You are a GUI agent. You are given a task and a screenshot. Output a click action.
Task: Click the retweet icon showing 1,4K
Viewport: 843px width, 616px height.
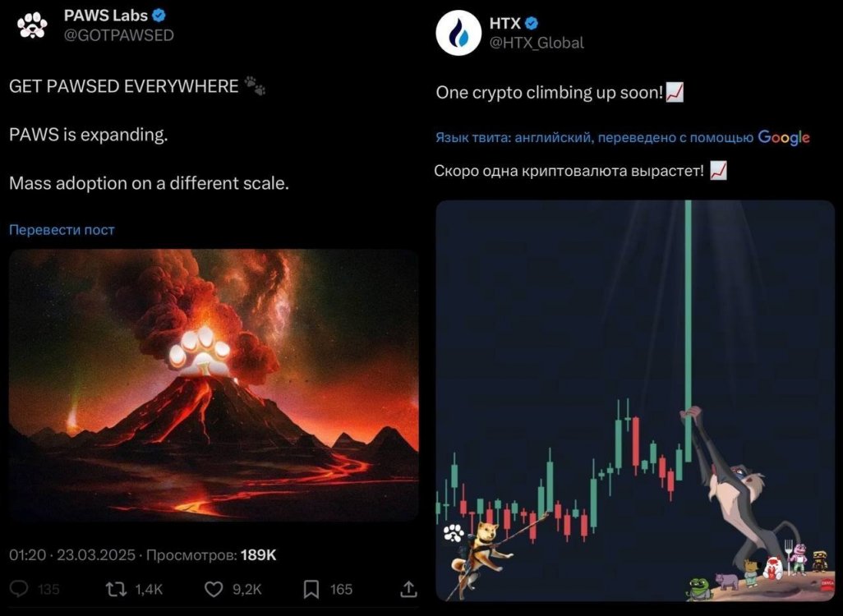[116, 589]
